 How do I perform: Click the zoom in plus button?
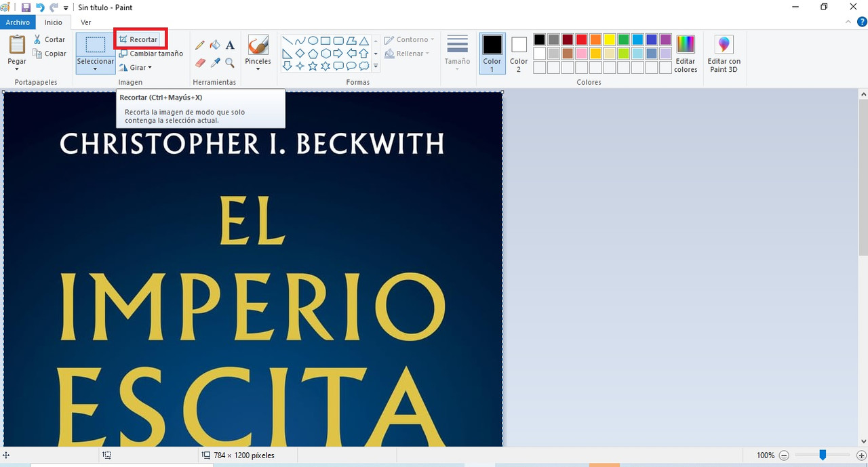click(x=861, y=455)
